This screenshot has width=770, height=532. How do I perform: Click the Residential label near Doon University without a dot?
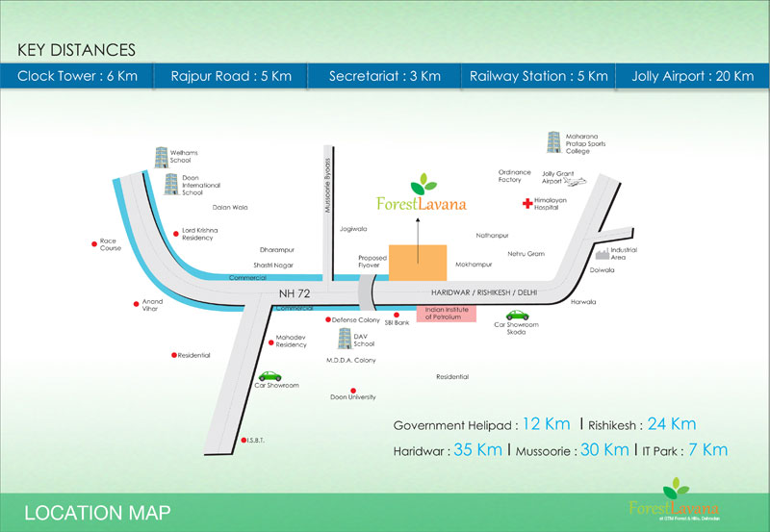[x=452, y=377]
